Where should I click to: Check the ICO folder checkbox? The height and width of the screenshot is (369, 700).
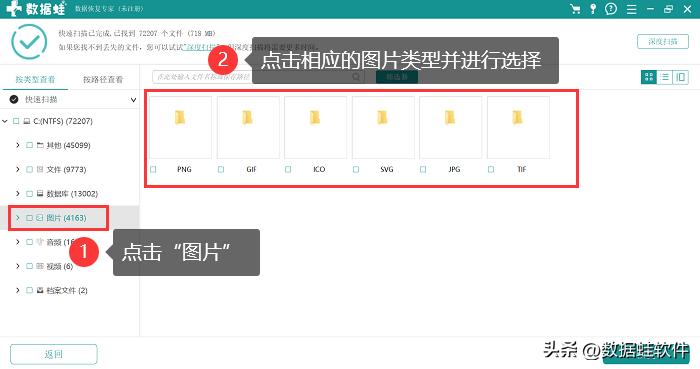(x=288, y=170)
